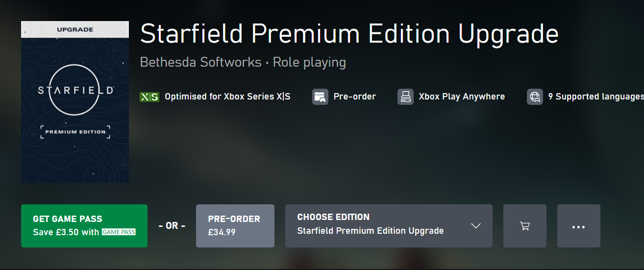Click the Starfield Premium Edition box art
644x270 pixels.
(x=75, y=102)
